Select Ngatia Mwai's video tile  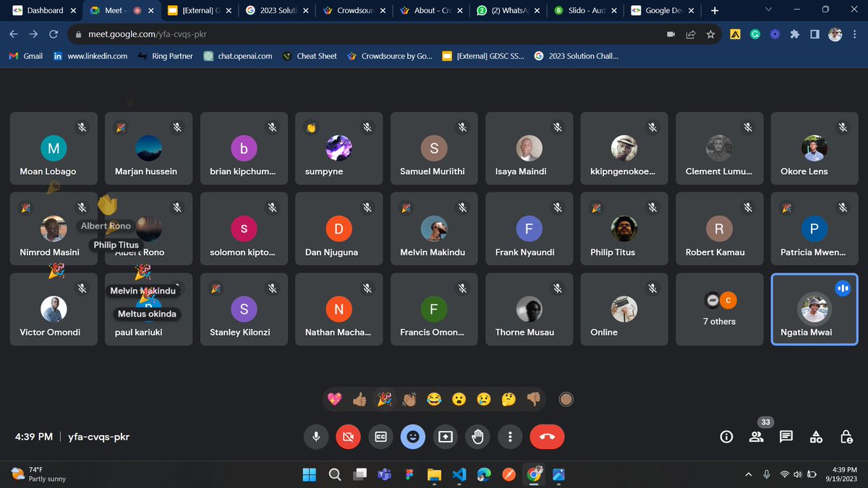[x=814, y=309]
